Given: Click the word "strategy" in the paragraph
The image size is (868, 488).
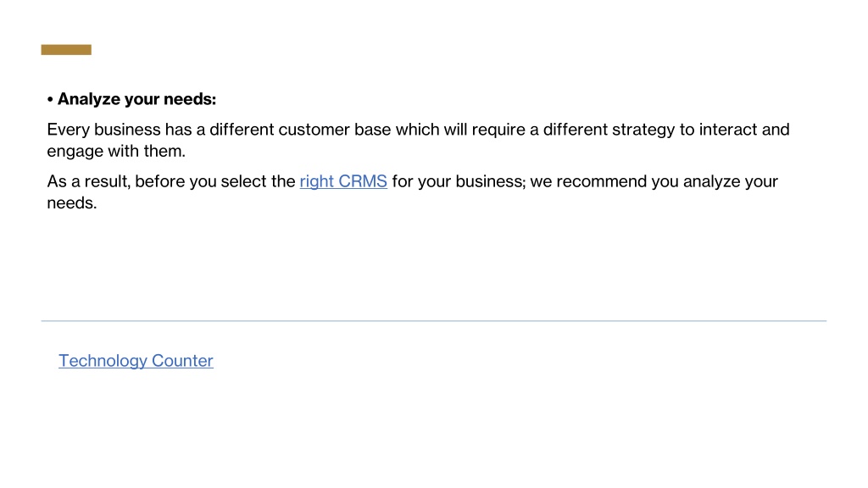Looking at the screenshot, I should (x=643, y=130).
